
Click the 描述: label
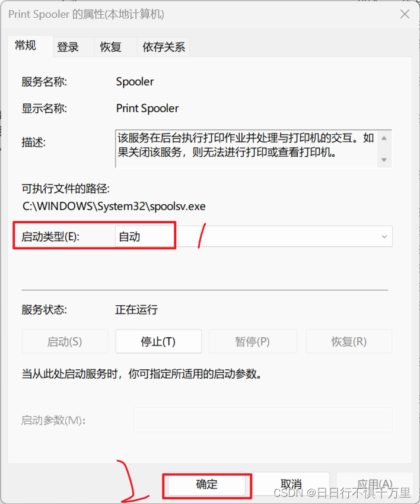(x=34, y=142)
